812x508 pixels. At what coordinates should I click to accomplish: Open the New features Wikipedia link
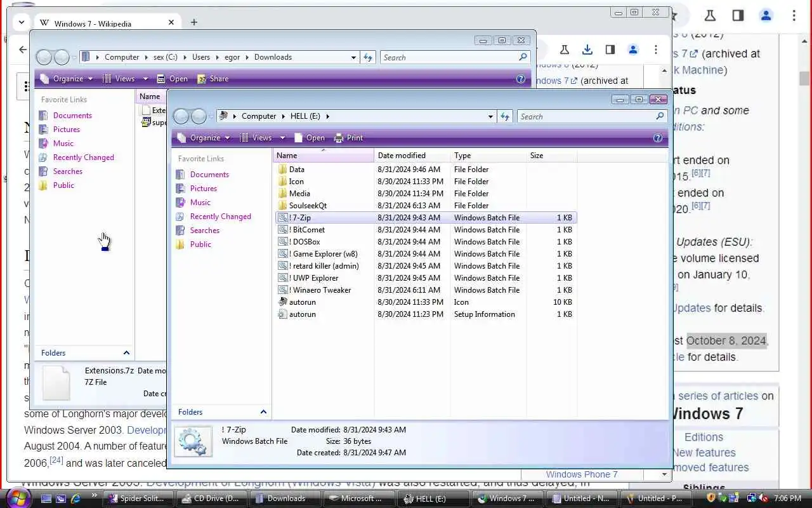(704, 453)
